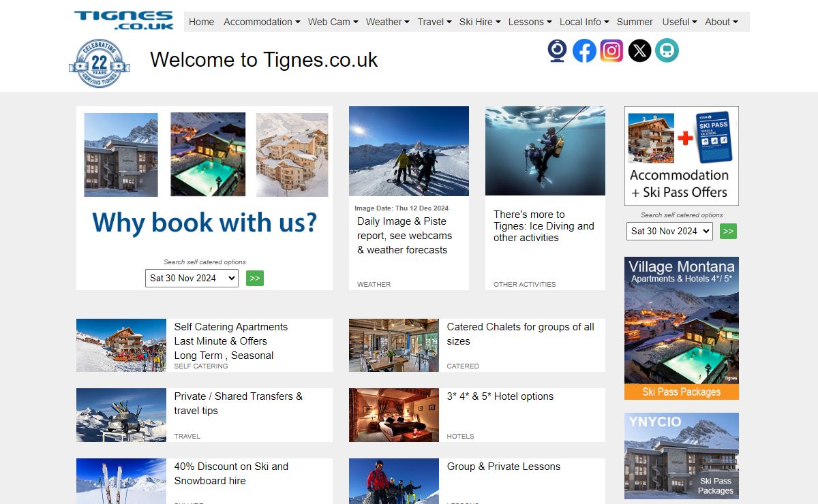818x504 pixels.
Task: Open the Instagram icon link
Action: [x=611, y=51]
